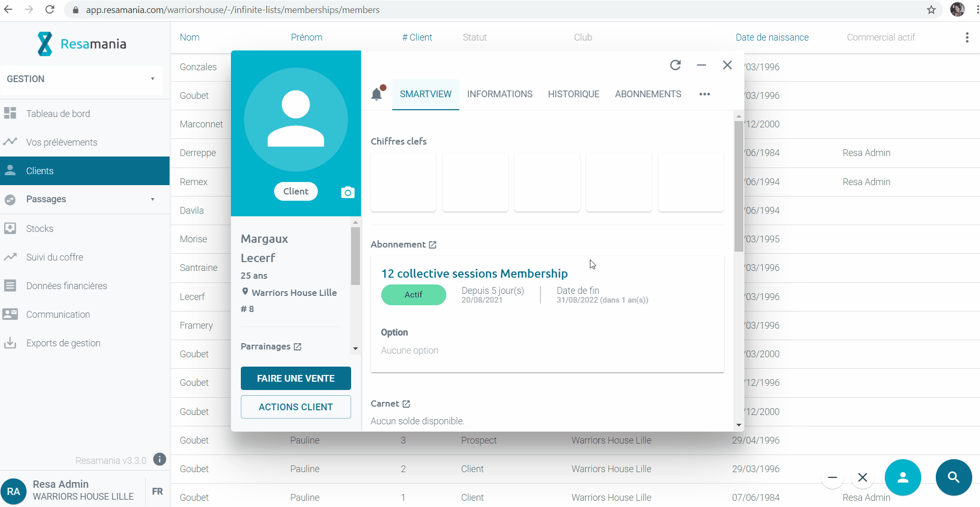Click the smartview vertical scrollbar
The width and height of the screenshot is (980, 507).
[739, 187]
